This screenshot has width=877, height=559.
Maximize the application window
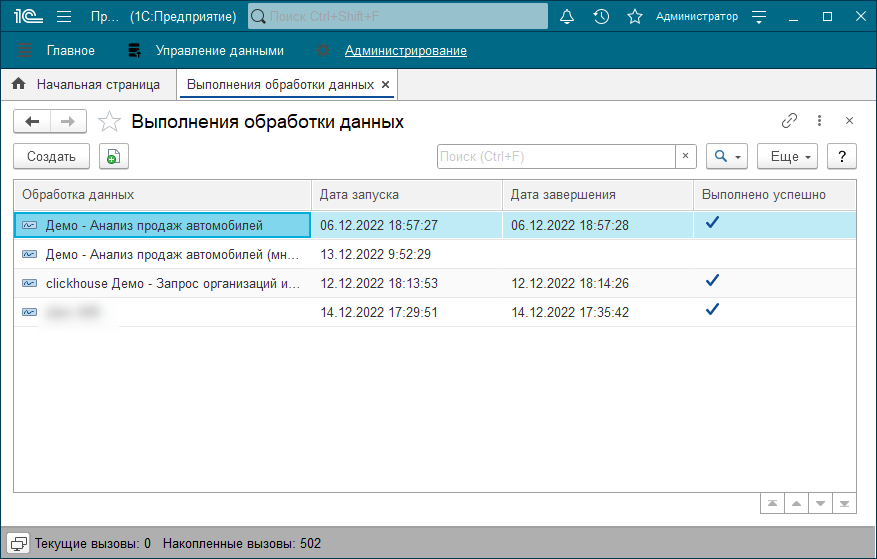827,16
